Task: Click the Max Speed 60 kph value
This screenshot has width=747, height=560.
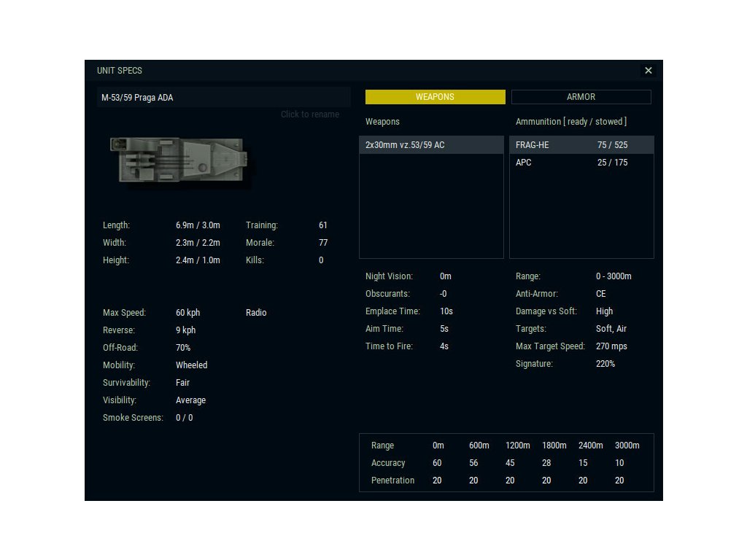Action: [187, 313]
